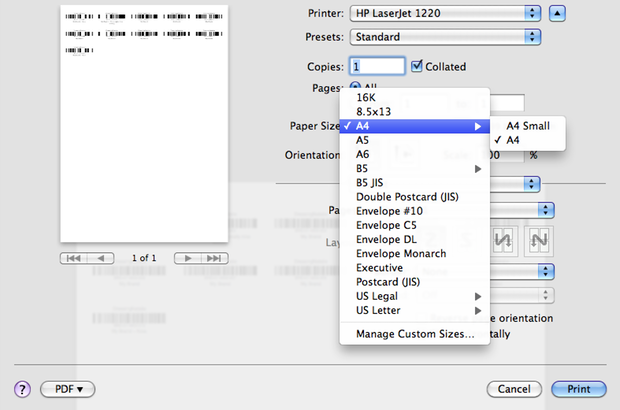Choose Envelope C5 size
This screenshot has width=620, height=410.
pyautogui.click(x=414, y=225)
